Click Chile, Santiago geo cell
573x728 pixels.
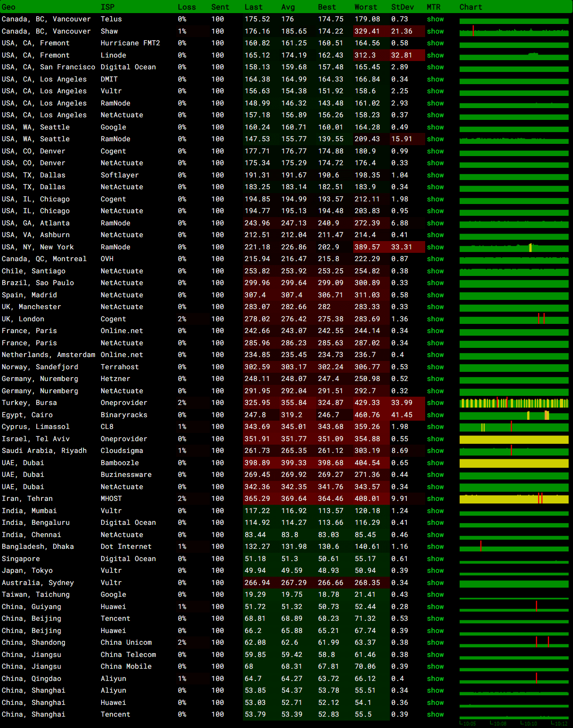click(34, 271)
